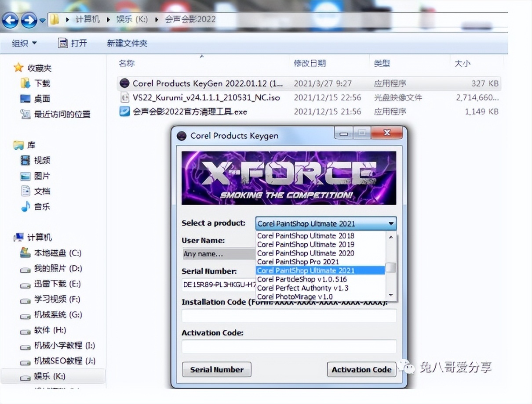Click the Activation Code button
Viewport: 532px width, 404px height.
[x=361, y=369]
